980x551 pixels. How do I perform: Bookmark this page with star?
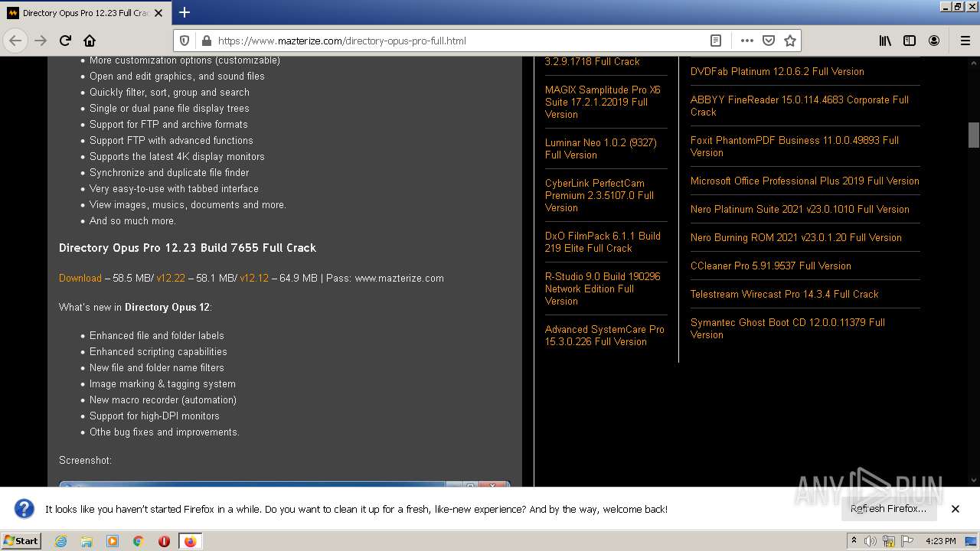tap(790, 41)
